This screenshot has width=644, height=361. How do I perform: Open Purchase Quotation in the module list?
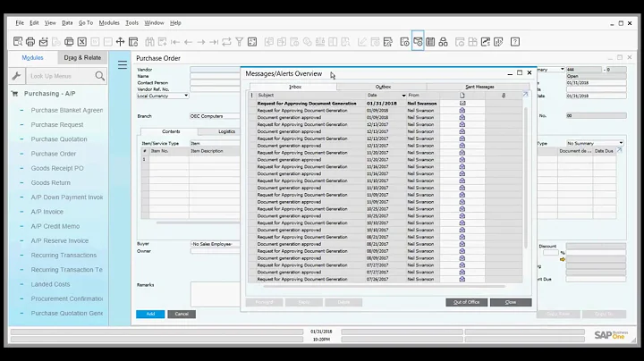tap(59, 139)
